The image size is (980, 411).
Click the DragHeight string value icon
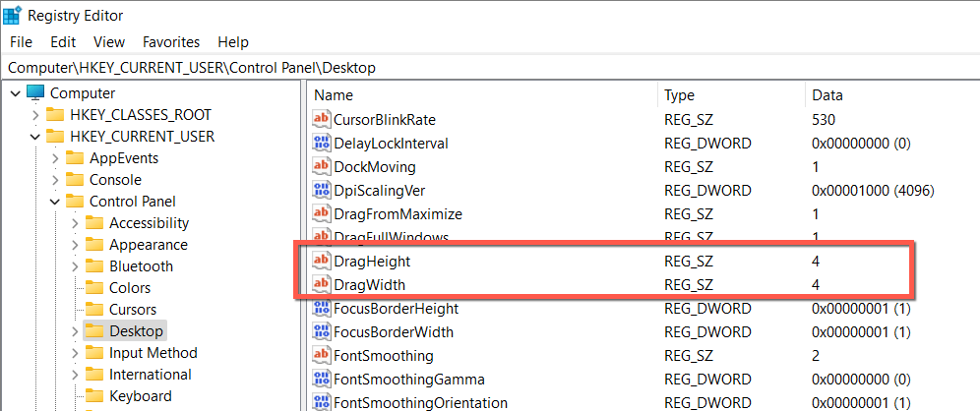[322, 262]
